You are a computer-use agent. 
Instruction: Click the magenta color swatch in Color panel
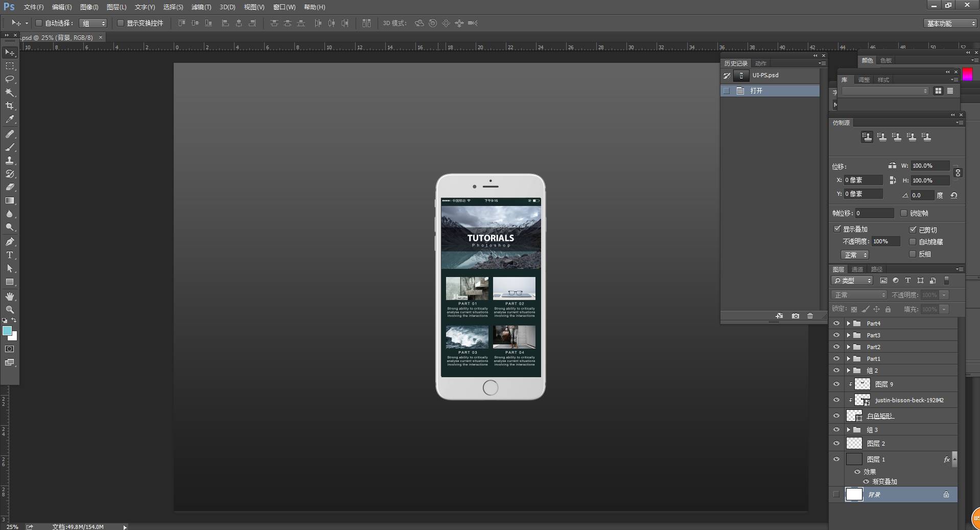pos(967,75)
